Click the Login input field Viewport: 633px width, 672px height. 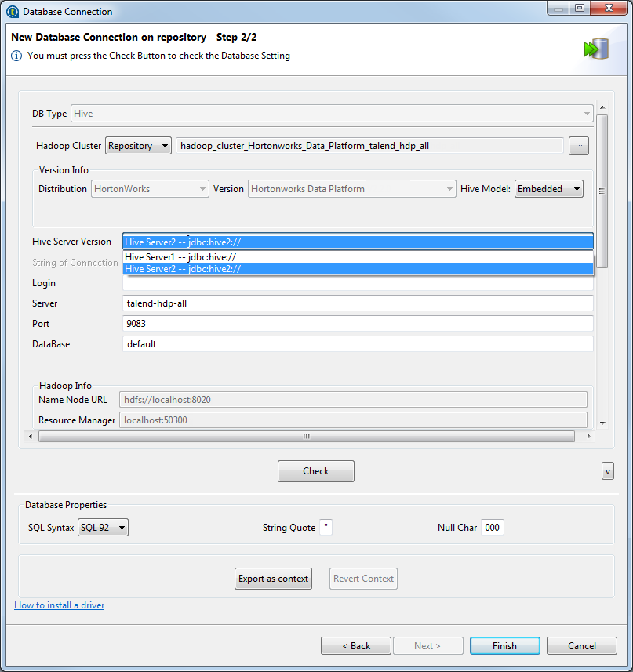[358, 283]
